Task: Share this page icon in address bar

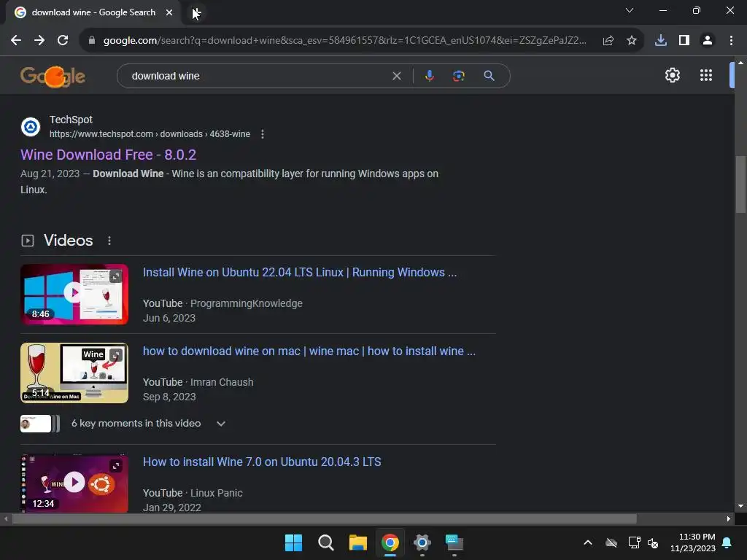Action: 608,41
